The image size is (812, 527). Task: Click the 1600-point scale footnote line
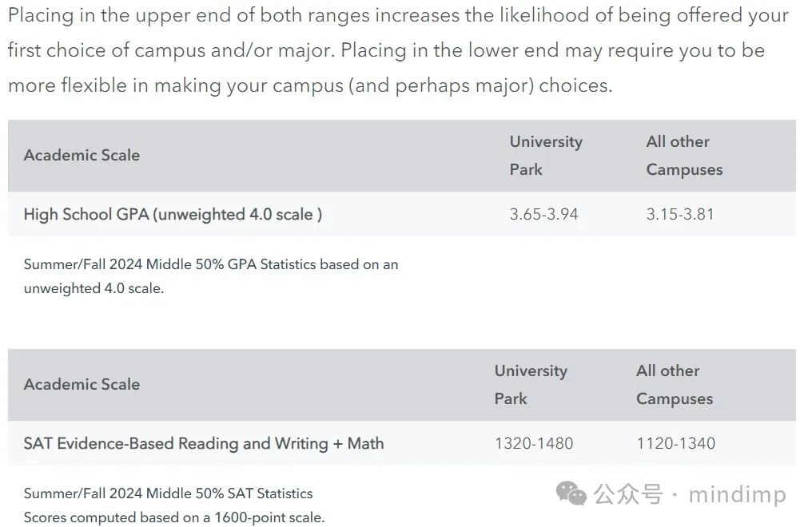click(174, 517)
